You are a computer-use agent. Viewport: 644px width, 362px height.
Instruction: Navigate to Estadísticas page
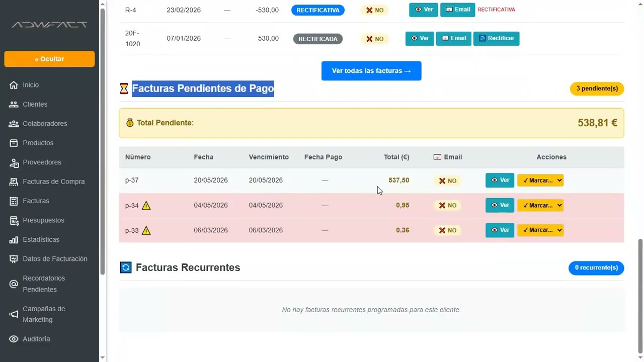point(41,240)
